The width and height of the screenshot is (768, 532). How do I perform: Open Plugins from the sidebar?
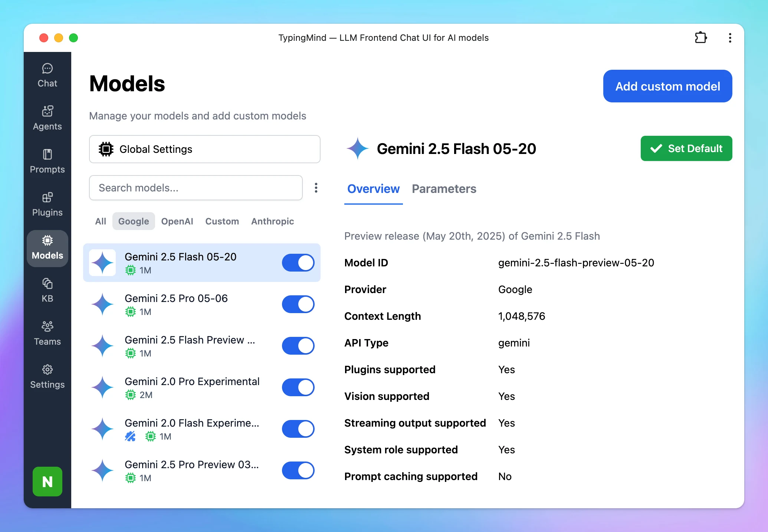(x=47, y=204)
